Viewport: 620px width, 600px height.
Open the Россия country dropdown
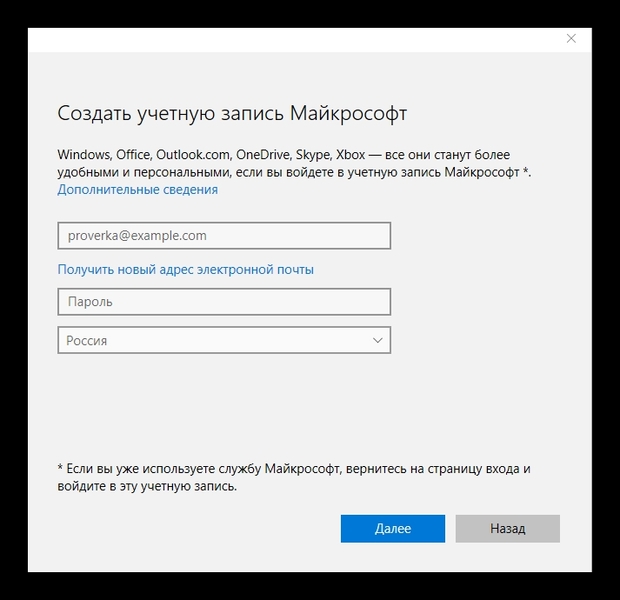pos(224,340)
